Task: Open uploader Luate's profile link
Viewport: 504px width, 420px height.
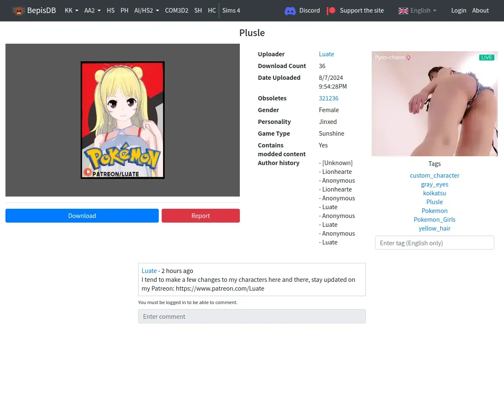Action: pos(326,54)
